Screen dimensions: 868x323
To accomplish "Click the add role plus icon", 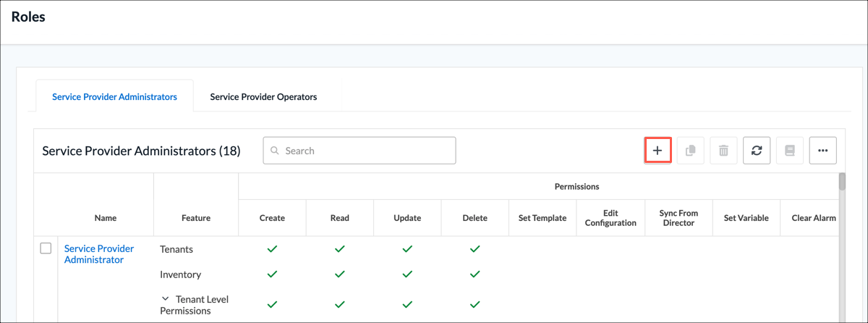I will click(658, 151).
